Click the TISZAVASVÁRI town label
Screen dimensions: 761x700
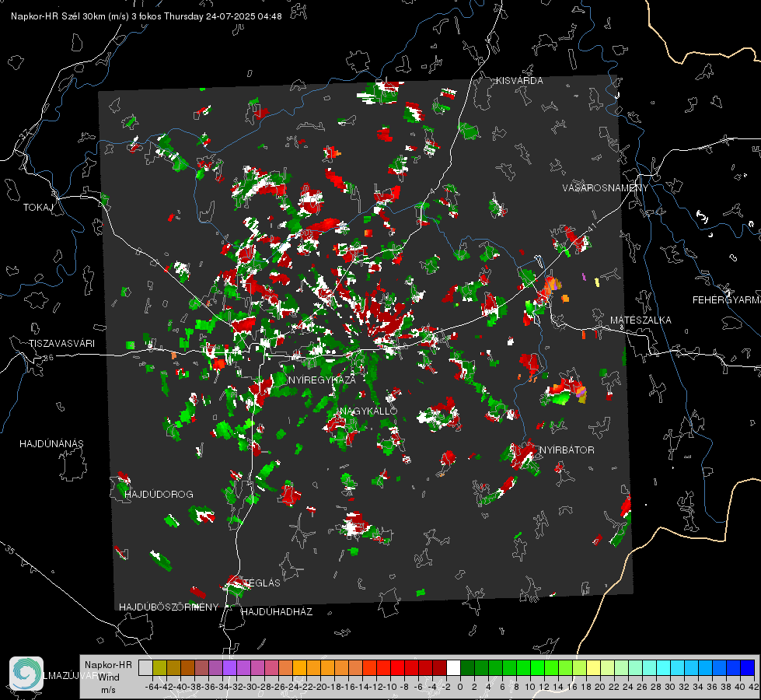62,344
